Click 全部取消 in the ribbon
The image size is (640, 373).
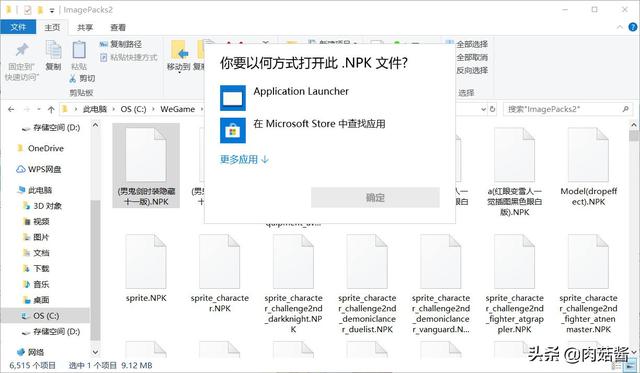tap(472, 57)
